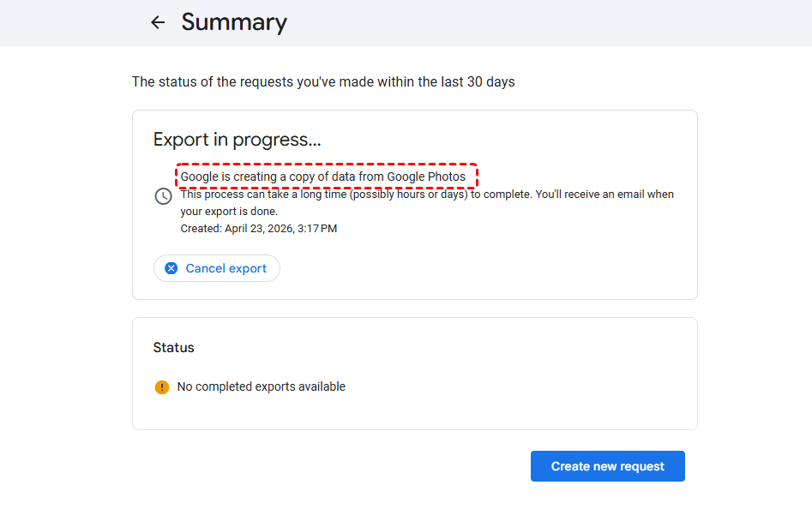Click the orange warning icon under Status
Image resolution: width=812 pixels, height=521 pixels.
coord(162,387)
